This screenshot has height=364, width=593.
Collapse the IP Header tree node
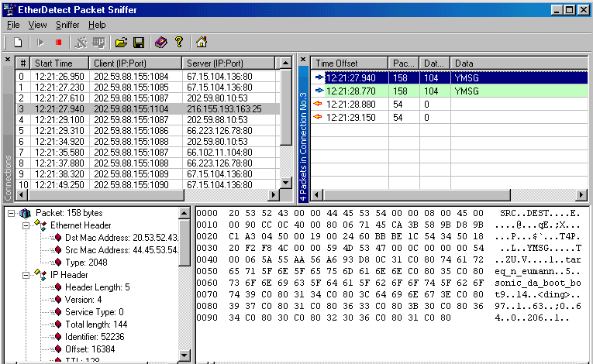(26, 275)
